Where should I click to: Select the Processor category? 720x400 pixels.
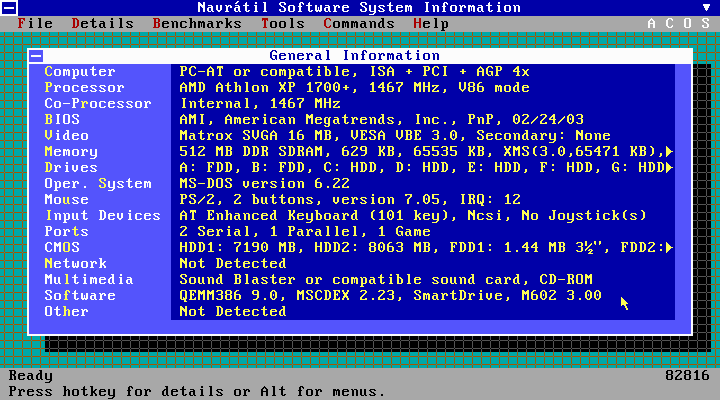[84, 88]
